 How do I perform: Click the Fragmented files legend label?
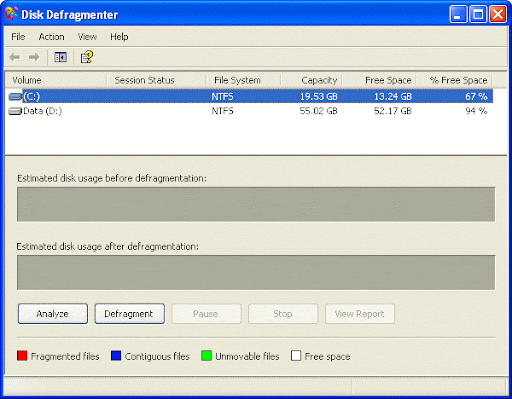click(65, 357)
